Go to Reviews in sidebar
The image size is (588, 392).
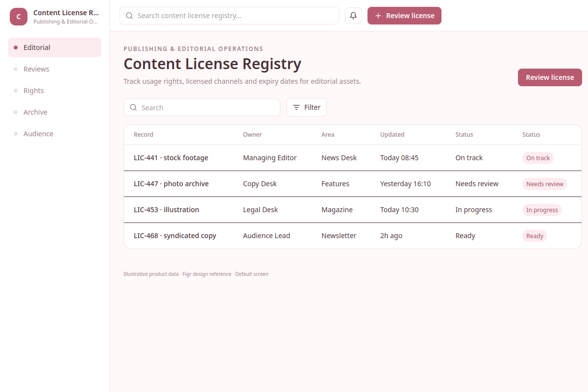54,69
